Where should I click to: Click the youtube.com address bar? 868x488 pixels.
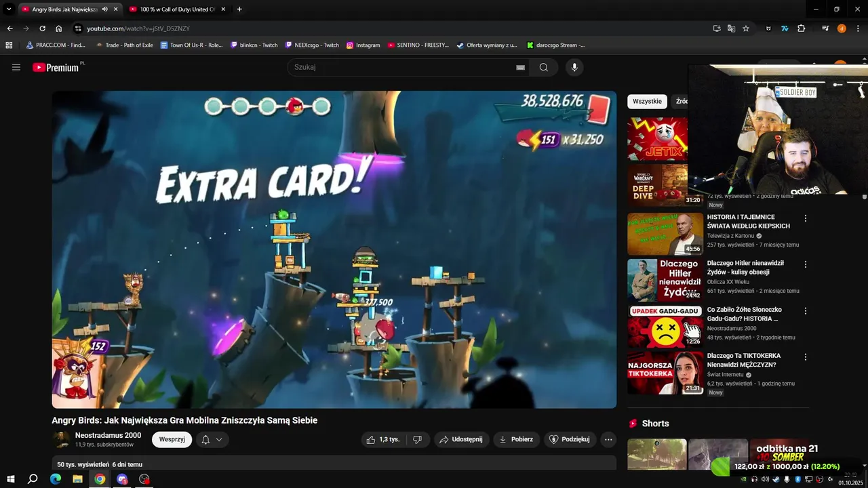point(393,28)
